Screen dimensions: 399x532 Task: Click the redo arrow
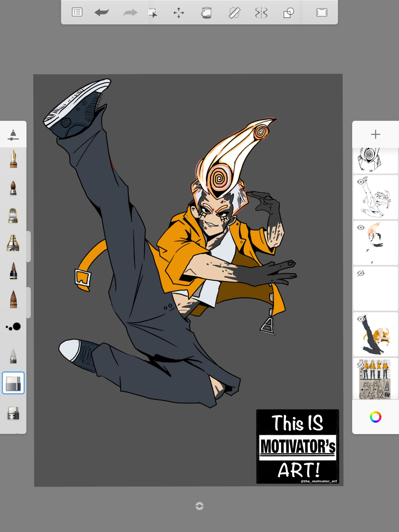[x=130, y=13]
